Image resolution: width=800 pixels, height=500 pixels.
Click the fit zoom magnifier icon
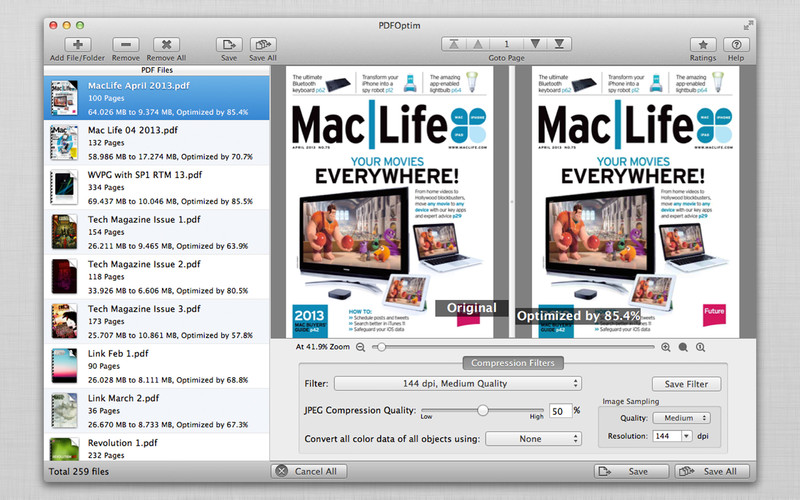pos(683,347)
